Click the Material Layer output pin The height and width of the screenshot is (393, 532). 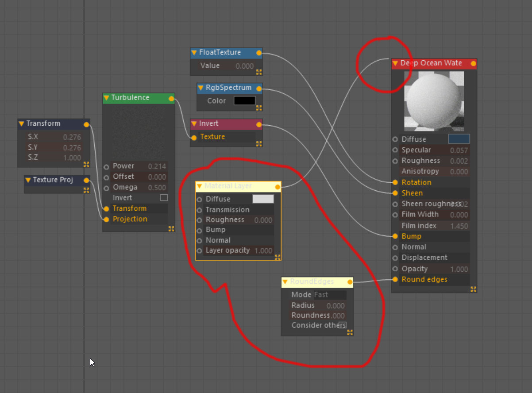click(278, 187)
